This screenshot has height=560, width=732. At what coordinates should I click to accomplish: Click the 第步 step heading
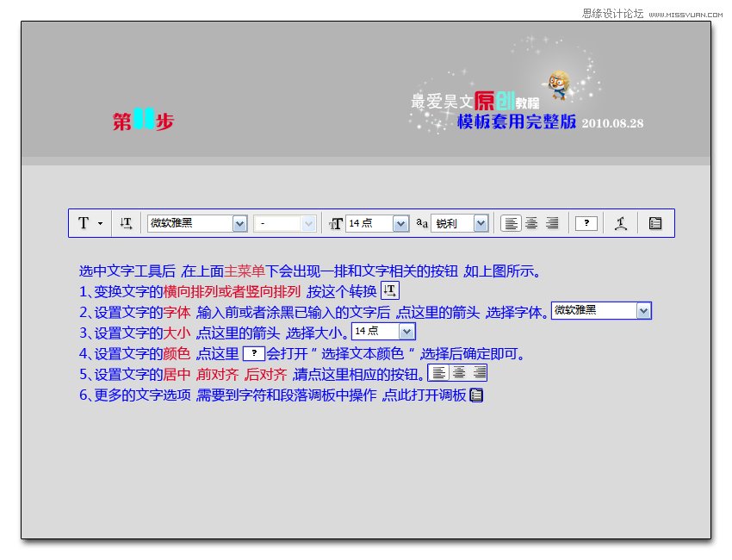point(143,120)
